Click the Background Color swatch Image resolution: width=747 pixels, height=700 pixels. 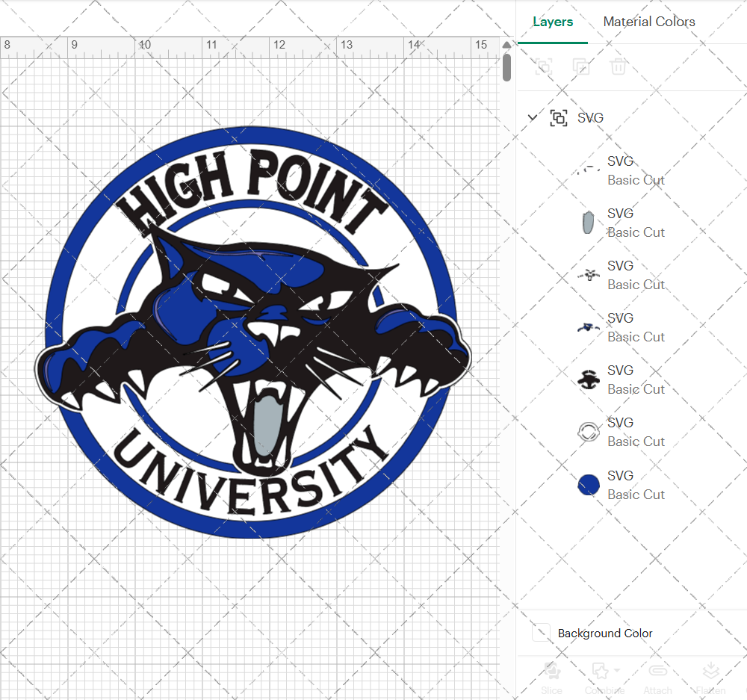pyautogui.click(x=541, y=633)
